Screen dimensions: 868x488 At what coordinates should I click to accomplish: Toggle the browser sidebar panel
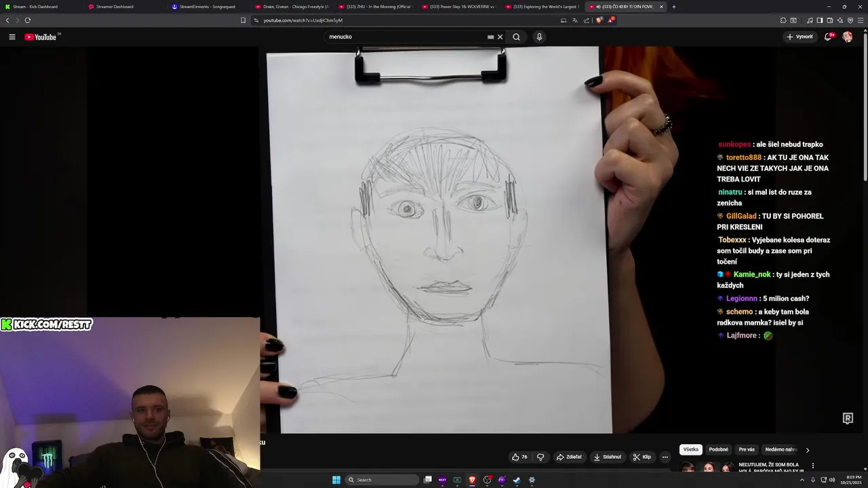(x=819, y=20)
